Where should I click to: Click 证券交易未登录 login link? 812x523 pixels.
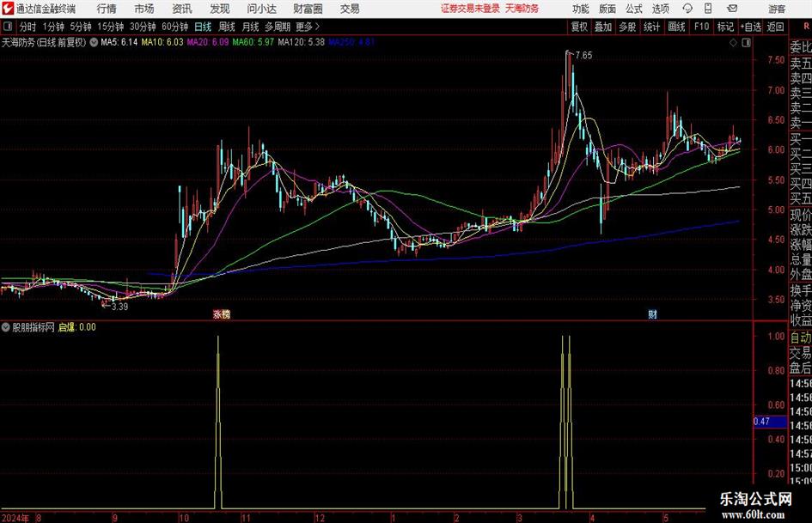(470, 9)
